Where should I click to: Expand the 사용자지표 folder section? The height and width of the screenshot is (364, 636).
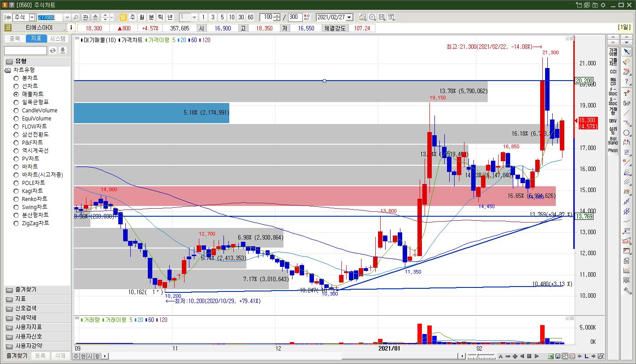37,327
